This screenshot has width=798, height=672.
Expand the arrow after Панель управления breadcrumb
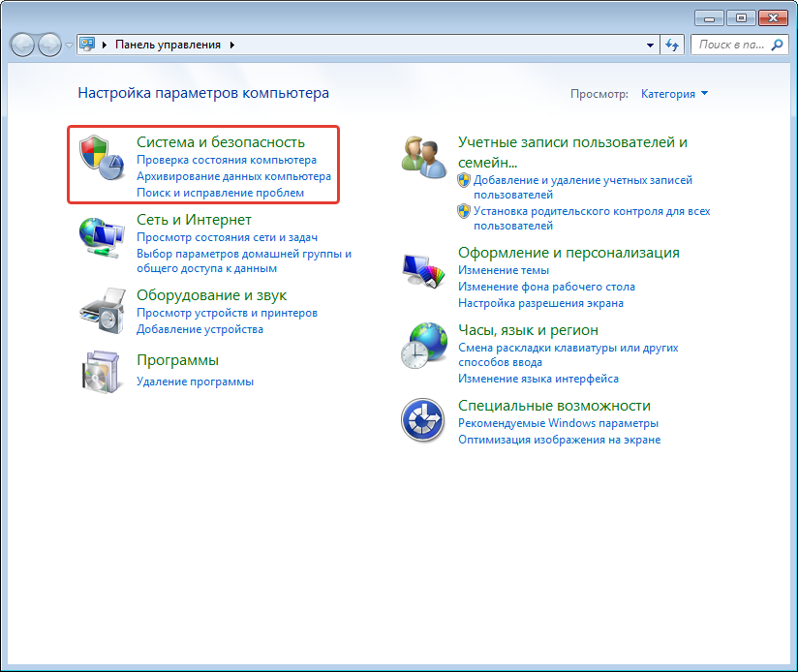coord(232,45)
